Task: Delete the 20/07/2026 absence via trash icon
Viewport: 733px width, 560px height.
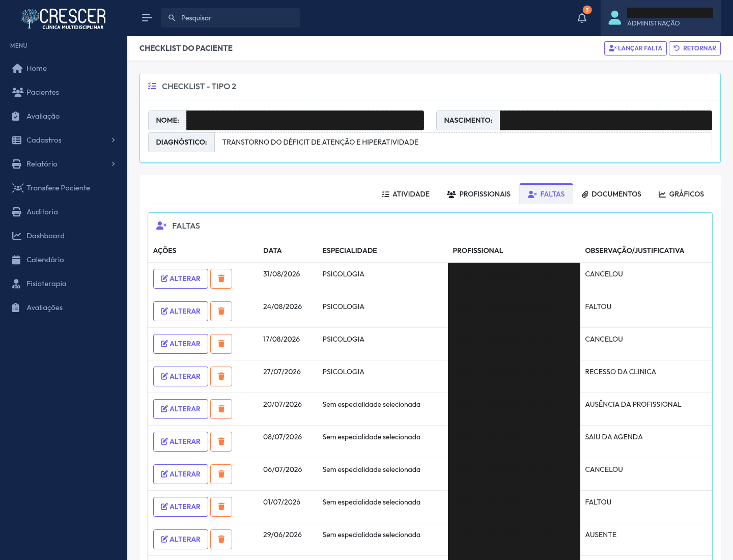Action: click(x=221, y=409)
